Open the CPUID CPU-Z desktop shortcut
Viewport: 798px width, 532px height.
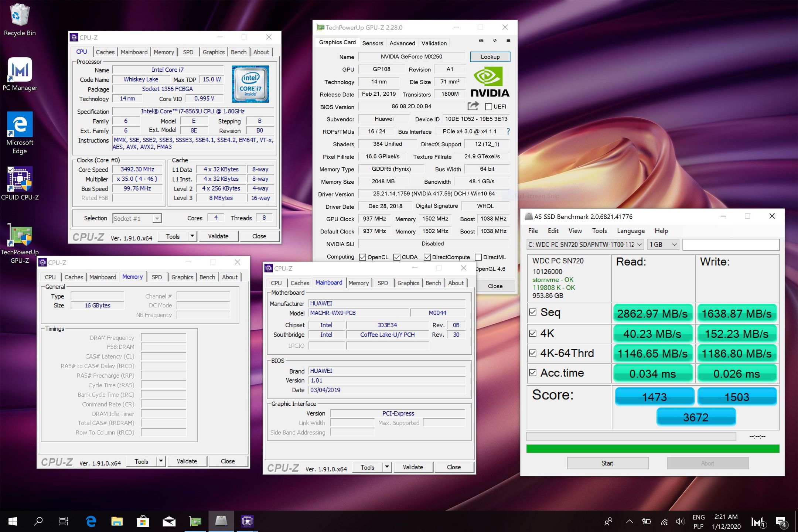(20, 184)
